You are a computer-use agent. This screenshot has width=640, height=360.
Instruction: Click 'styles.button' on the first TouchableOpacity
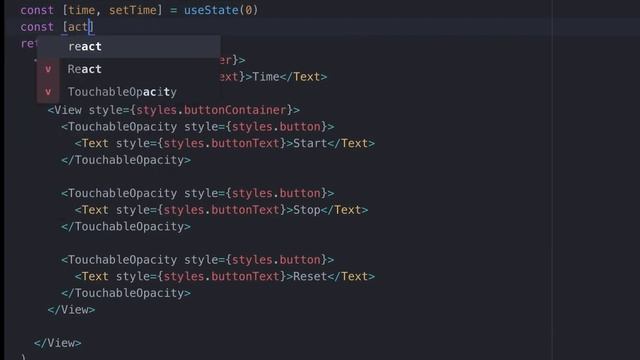(x=276, y=127)
